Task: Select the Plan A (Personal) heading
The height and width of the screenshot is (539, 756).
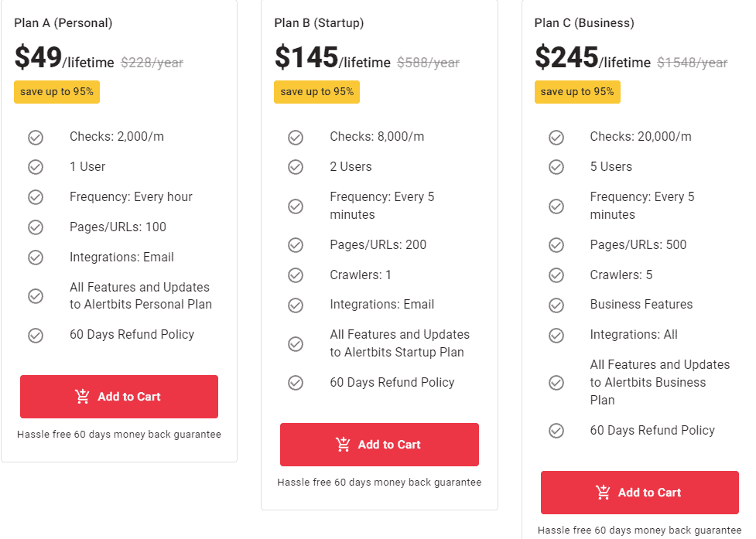Action: 63,23
